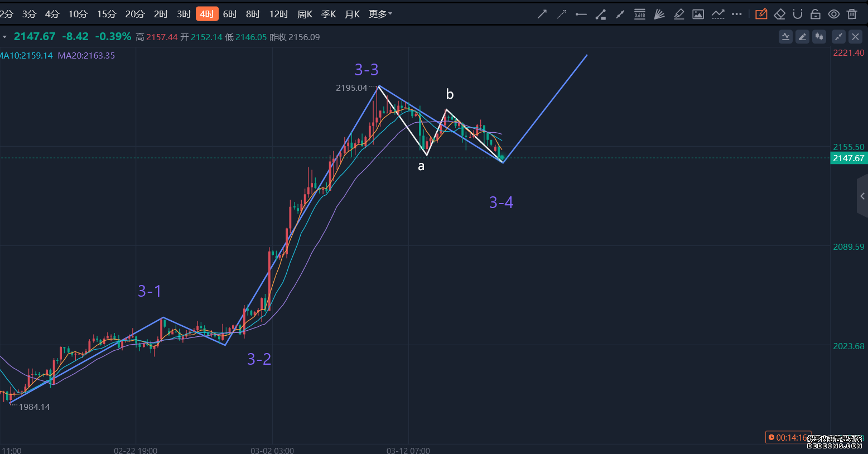Switch to the 10分 timeframe
The width and height of the screenshot is (868, 454).
click(x=78, y=14)
